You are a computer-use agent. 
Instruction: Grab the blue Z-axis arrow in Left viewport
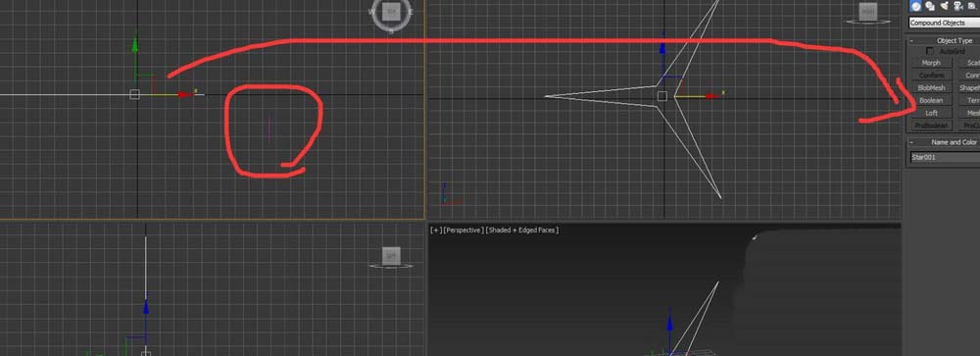point(146,306)
